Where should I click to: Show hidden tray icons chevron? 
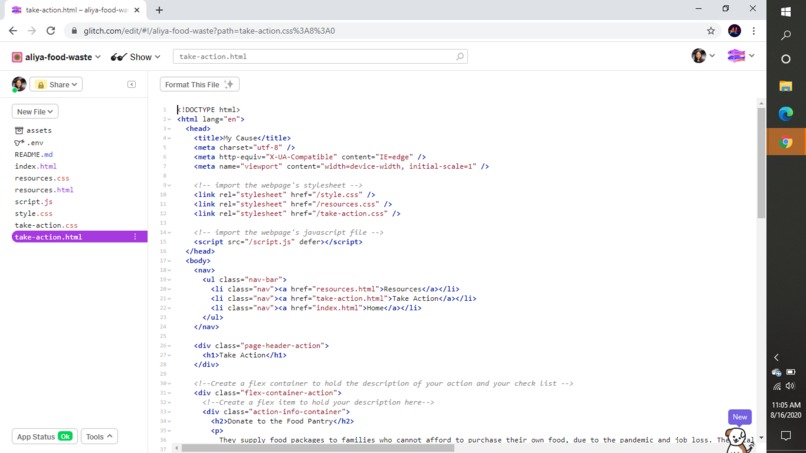click(x=777, y=357)
